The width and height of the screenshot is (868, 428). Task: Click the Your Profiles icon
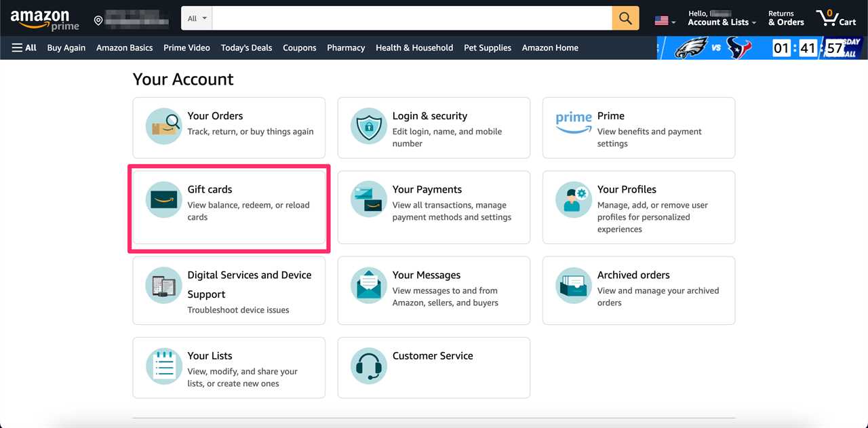(573, 199)
